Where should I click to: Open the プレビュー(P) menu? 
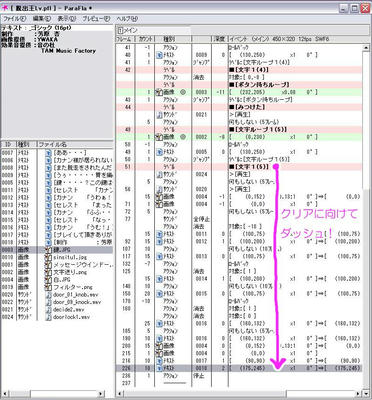click(96, 19)
